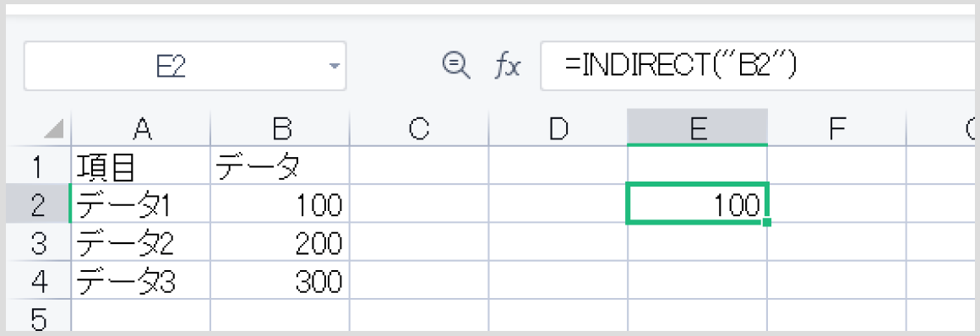Select column E header

(x=697, y=128)
